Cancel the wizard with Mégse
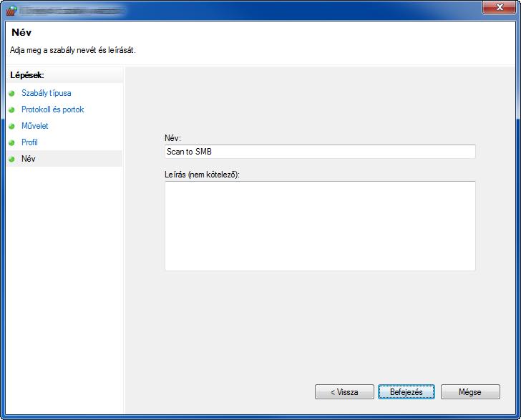521x420 pixels. [470, 392]
